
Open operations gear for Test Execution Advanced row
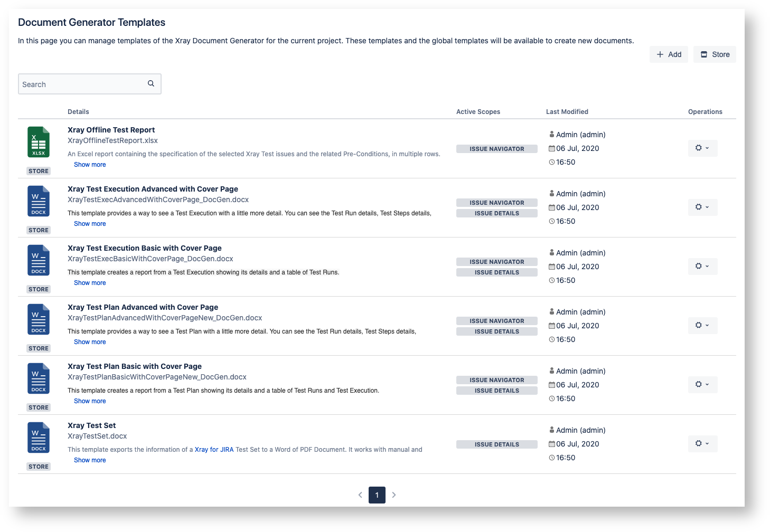(x=702, y=207)
